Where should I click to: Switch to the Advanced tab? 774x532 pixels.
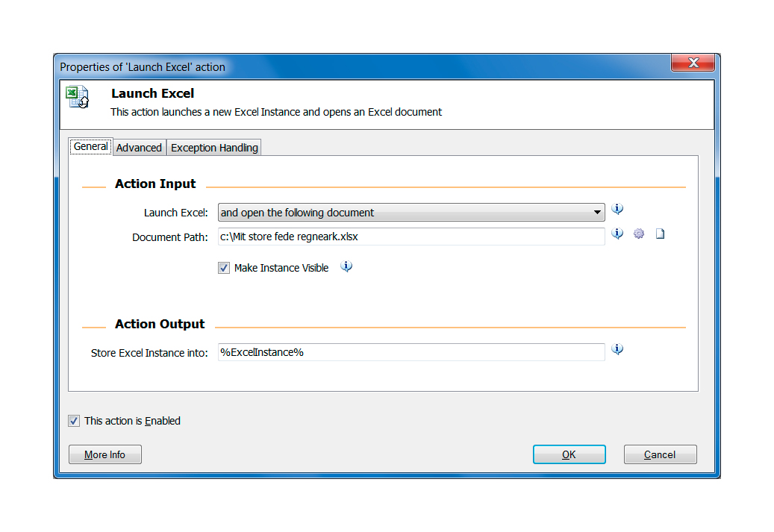tap(139, 148)
